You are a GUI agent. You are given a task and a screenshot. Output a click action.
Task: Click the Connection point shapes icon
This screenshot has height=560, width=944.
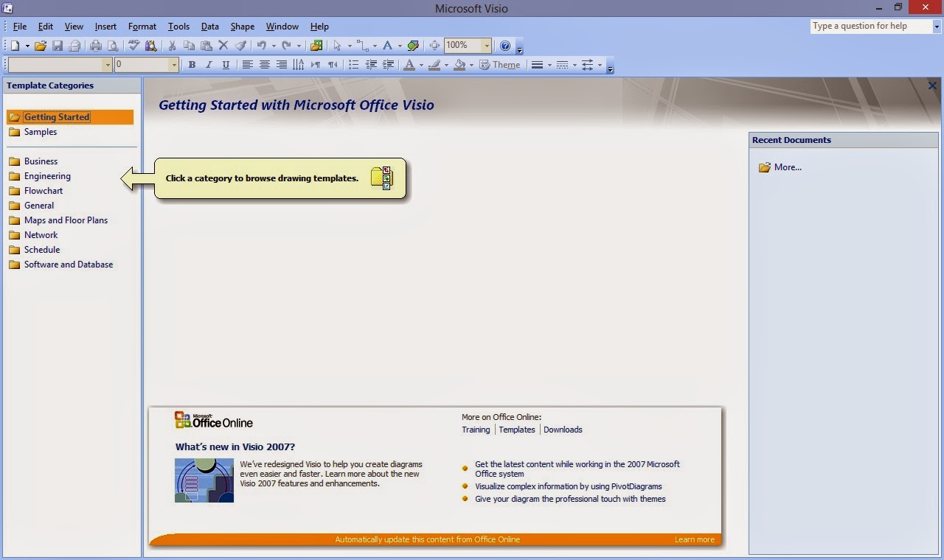413,46
